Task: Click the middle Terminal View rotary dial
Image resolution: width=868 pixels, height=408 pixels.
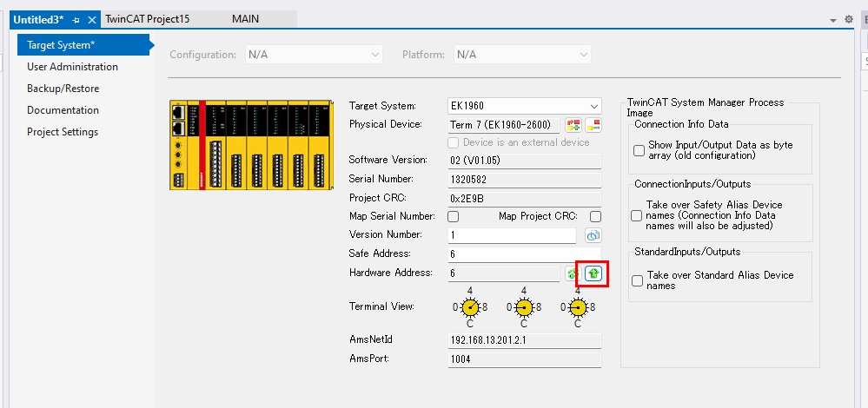Action: click(524, 307)
